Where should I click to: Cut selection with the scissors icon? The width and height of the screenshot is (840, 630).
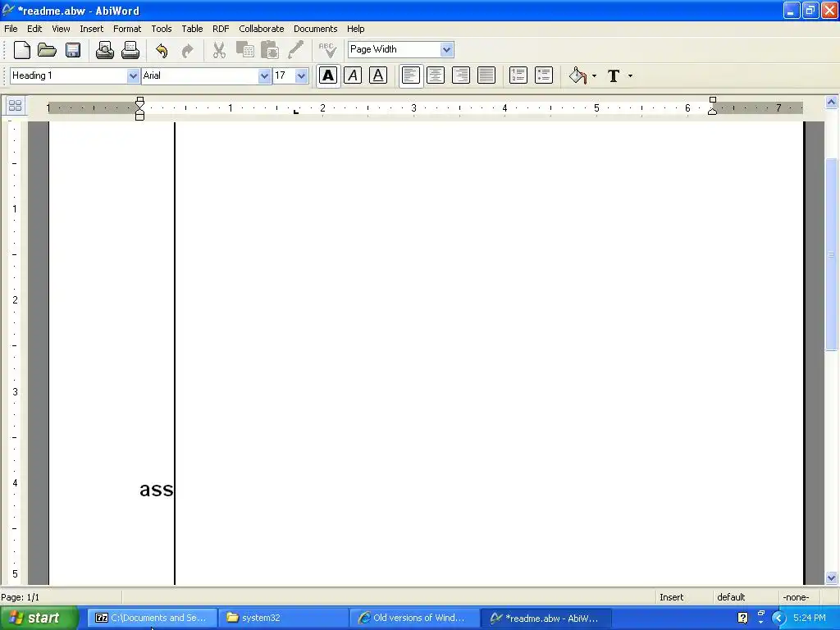point(218,50)
